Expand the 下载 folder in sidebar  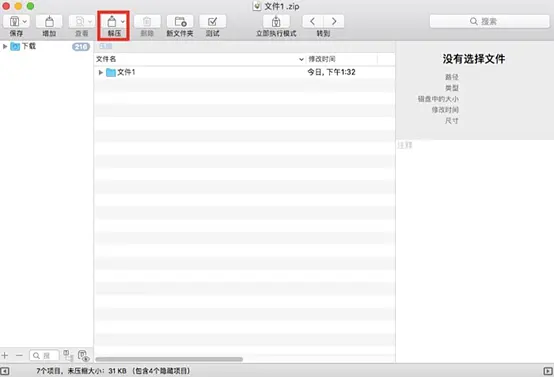(x=5, y=46)
